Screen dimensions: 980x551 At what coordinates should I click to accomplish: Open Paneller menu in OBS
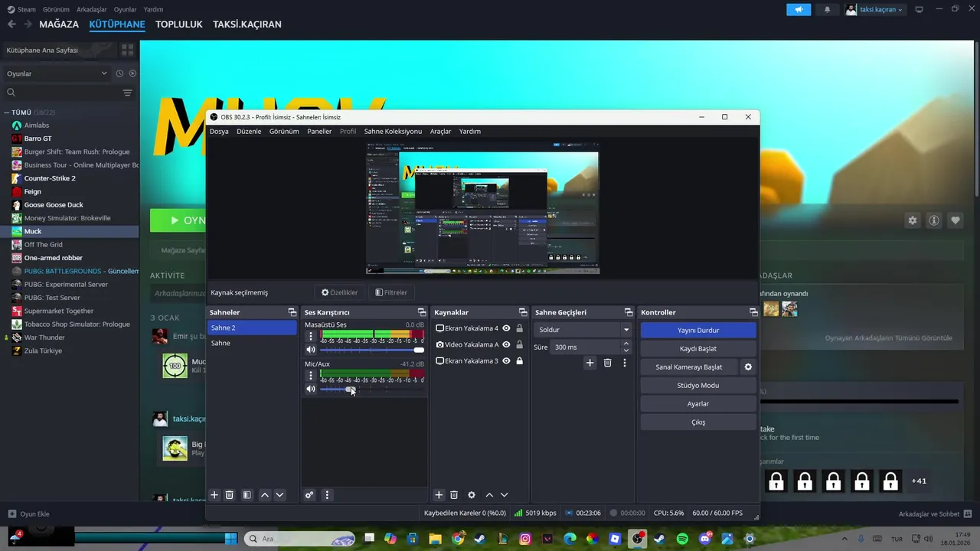pyautogui.click(x=319, y=131)
